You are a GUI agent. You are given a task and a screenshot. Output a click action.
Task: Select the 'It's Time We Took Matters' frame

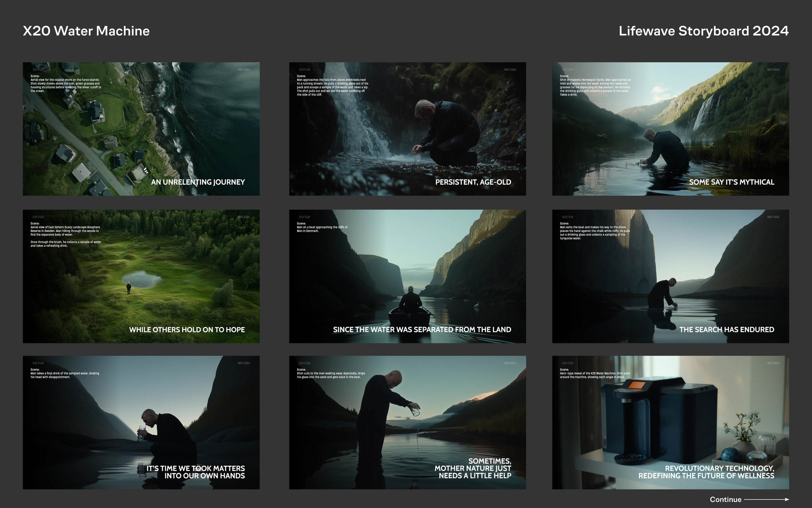click(141, 422)
